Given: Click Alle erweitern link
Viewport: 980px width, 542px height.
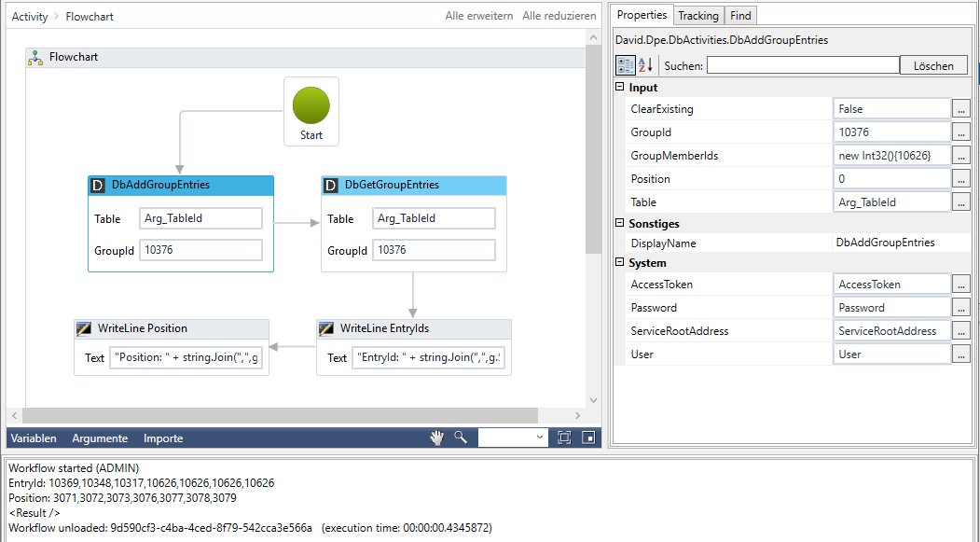Looking at the screenshot, I should (x=479, y=16).
